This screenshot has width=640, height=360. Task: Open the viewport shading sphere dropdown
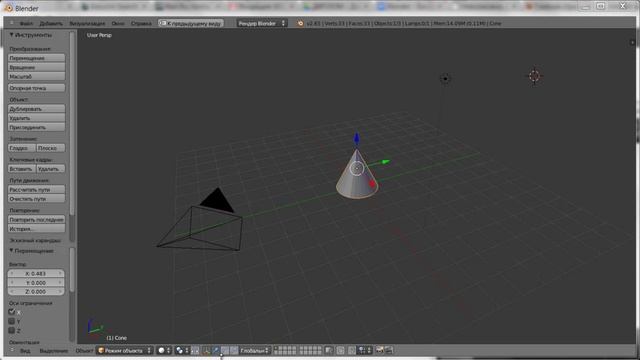click(x=164, y=351)
